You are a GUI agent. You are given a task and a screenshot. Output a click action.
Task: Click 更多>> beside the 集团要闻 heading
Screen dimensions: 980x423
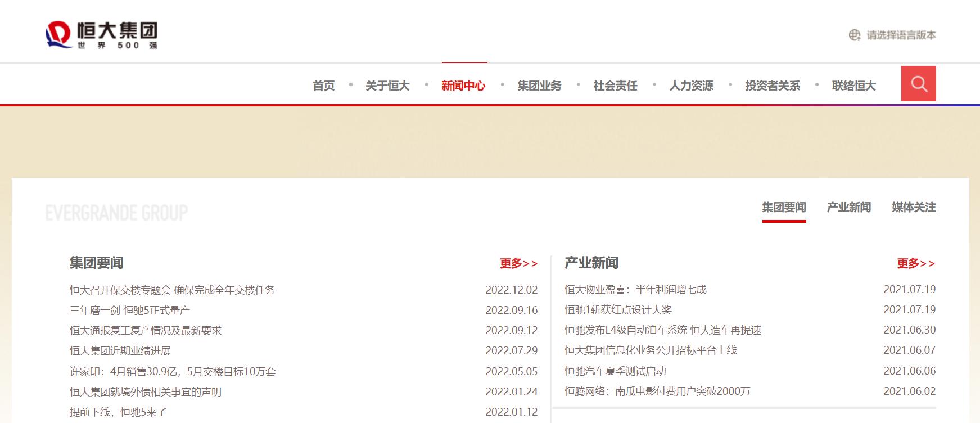[x=518, y=263]
